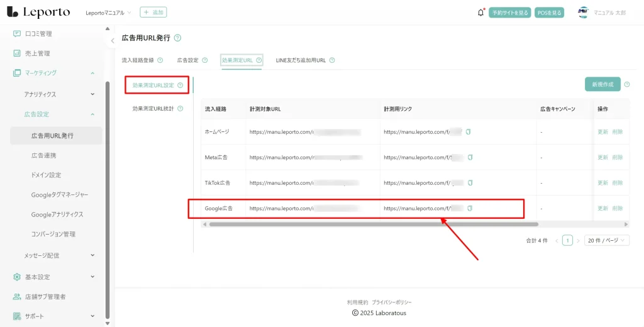
Task: Copy the Meta広告 tracking link
Action: point(470,157)
